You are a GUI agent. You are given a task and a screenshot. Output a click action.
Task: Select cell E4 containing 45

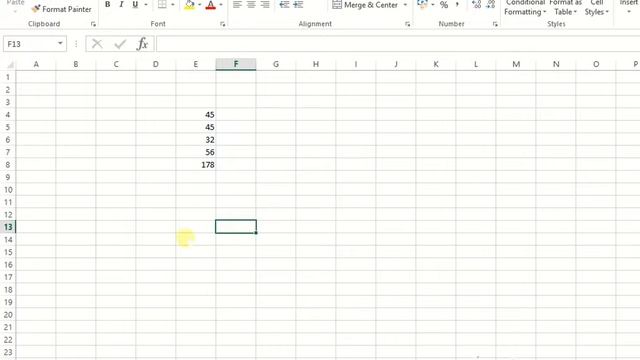click(x=196, y=115)
